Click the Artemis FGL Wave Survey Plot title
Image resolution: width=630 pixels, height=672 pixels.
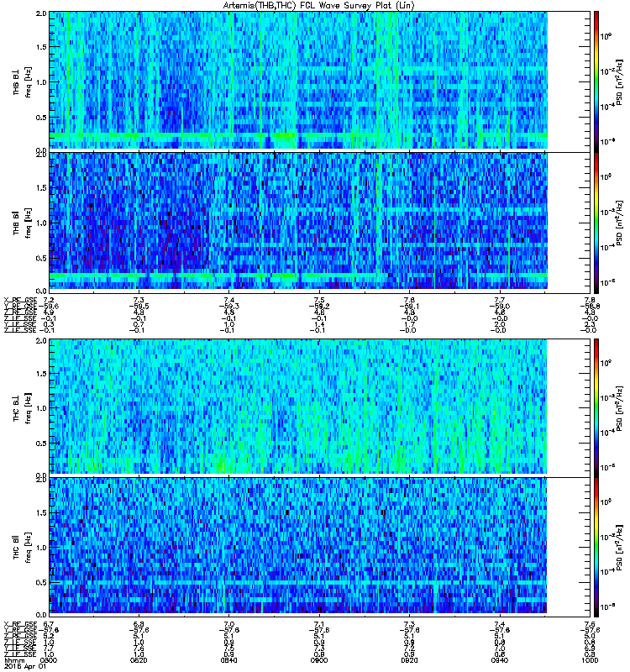point(319,6)
